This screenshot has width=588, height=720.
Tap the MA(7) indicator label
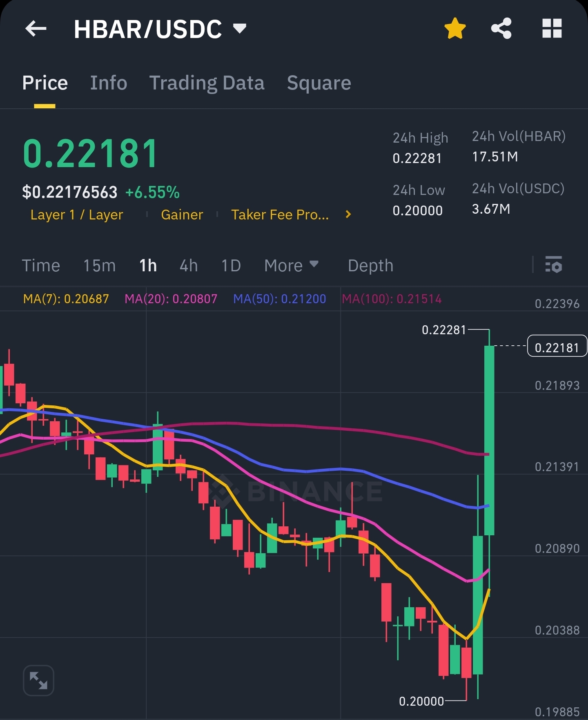tap(66, 299)
